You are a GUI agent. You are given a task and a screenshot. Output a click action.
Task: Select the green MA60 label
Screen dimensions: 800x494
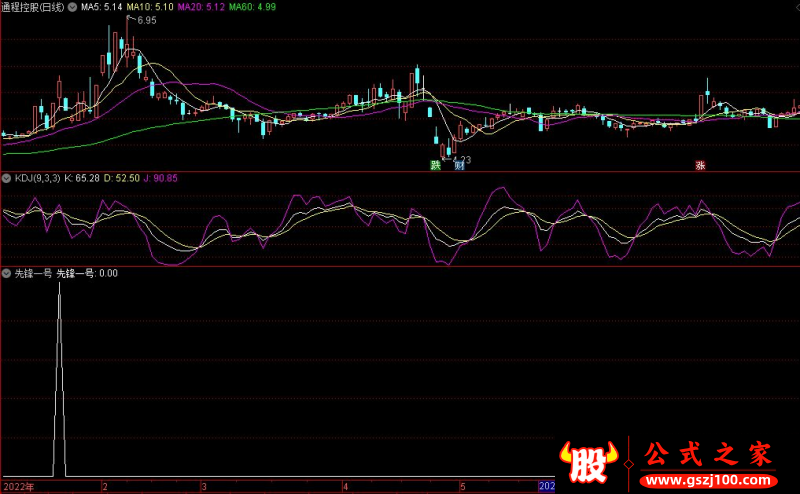tap(252, 7)
